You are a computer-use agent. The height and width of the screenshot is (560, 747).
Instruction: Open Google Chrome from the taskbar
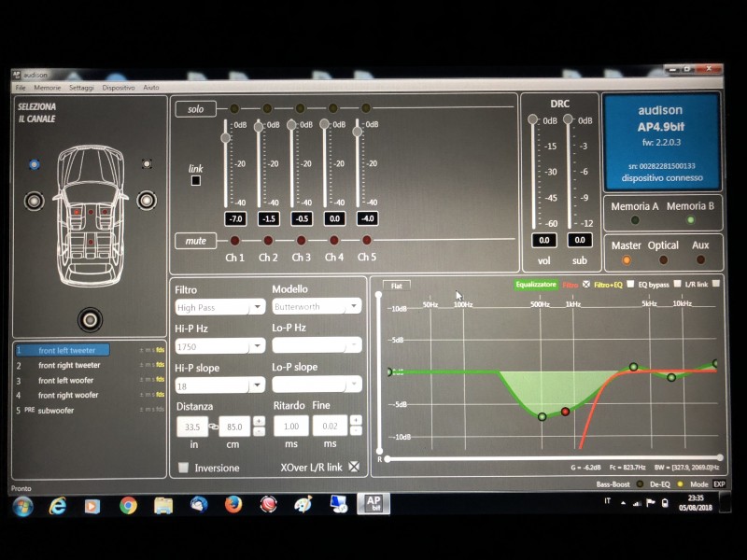128,505
